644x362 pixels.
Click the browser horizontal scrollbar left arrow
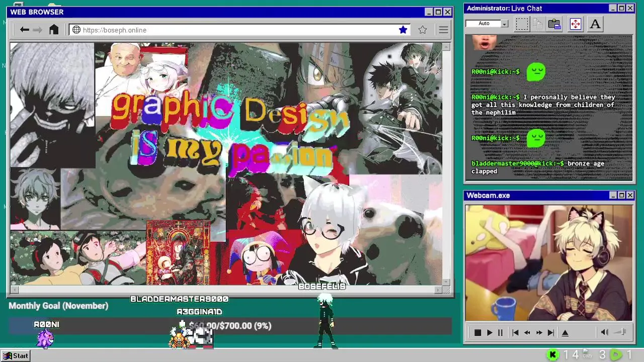coord(14,290)
